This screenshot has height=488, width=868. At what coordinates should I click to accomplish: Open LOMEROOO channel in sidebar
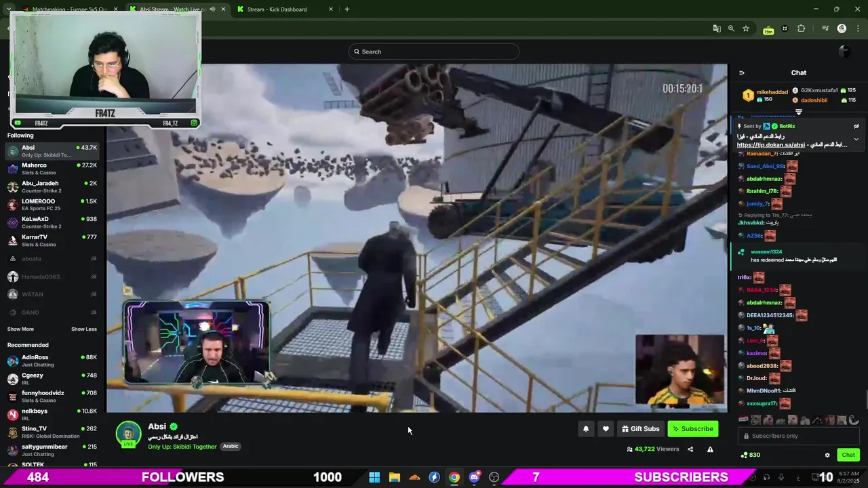(53, 205)
